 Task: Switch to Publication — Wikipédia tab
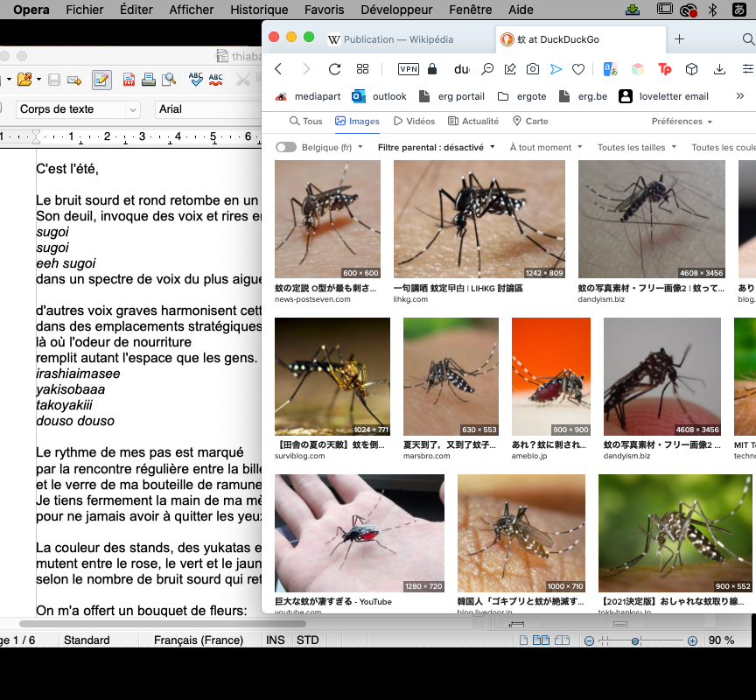390,39
